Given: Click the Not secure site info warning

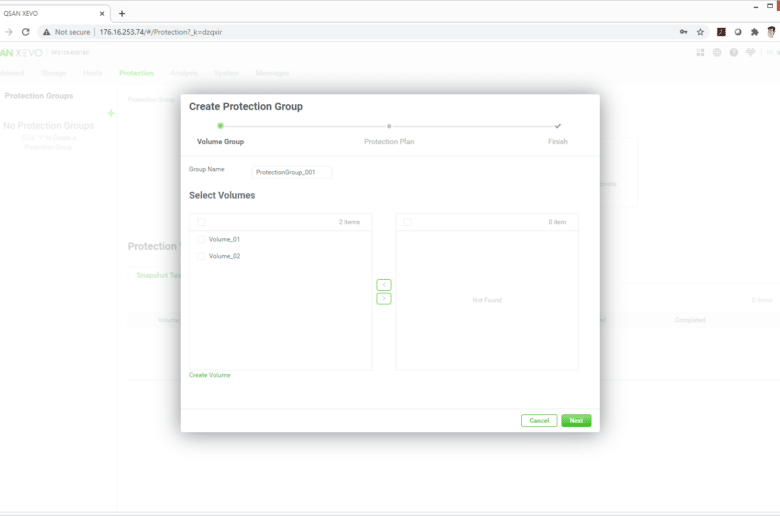Looking at the screenshot, I should tap(67, 32).
